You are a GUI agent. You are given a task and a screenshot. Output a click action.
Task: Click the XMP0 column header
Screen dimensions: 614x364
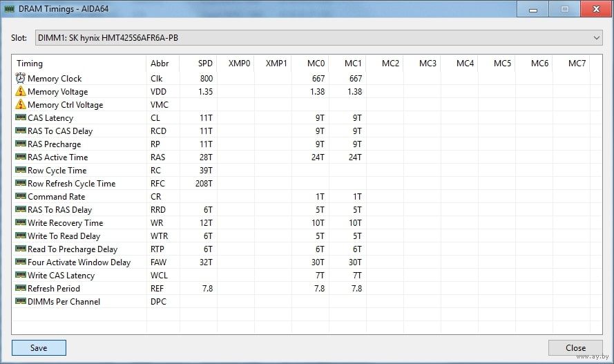tap(238, 64)
